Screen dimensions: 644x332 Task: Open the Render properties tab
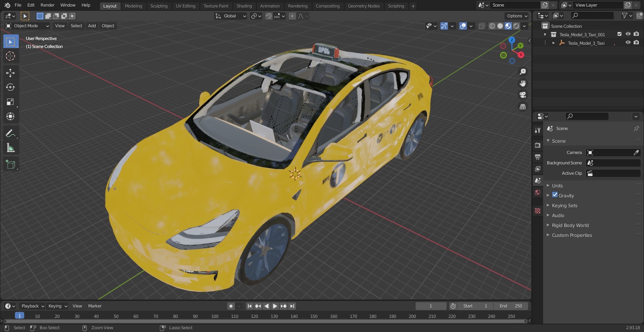537,145
